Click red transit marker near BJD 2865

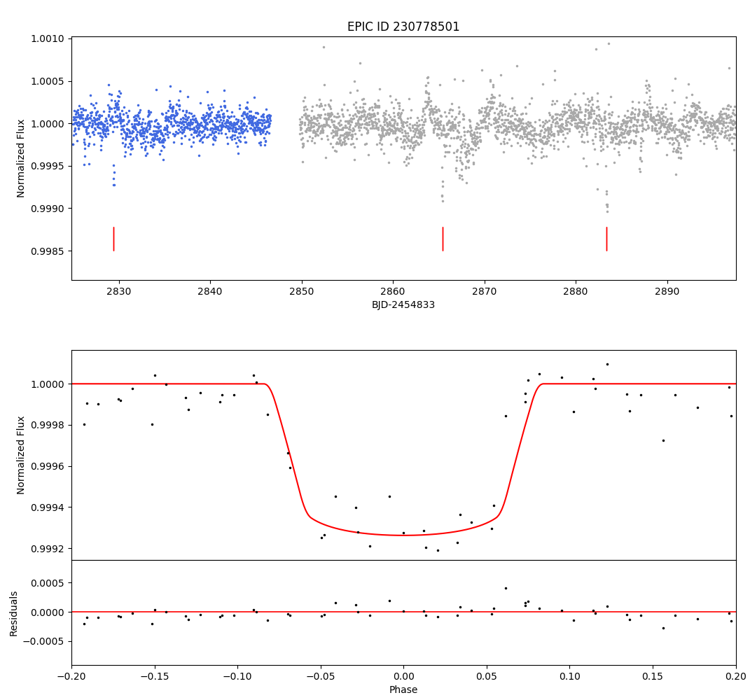point(443,239)
